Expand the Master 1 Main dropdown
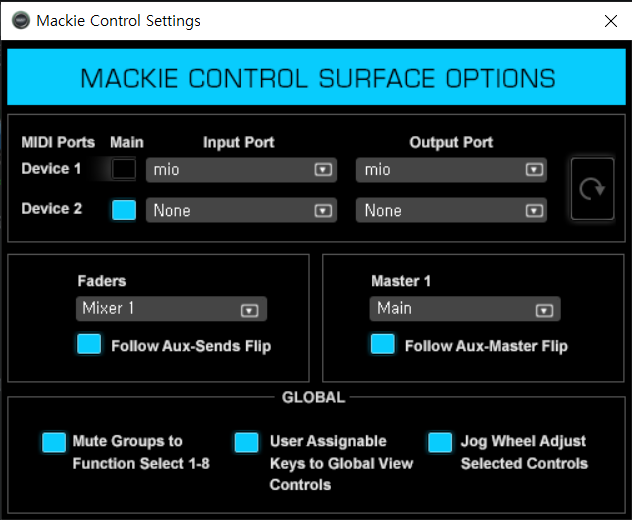 pos(465,310)
